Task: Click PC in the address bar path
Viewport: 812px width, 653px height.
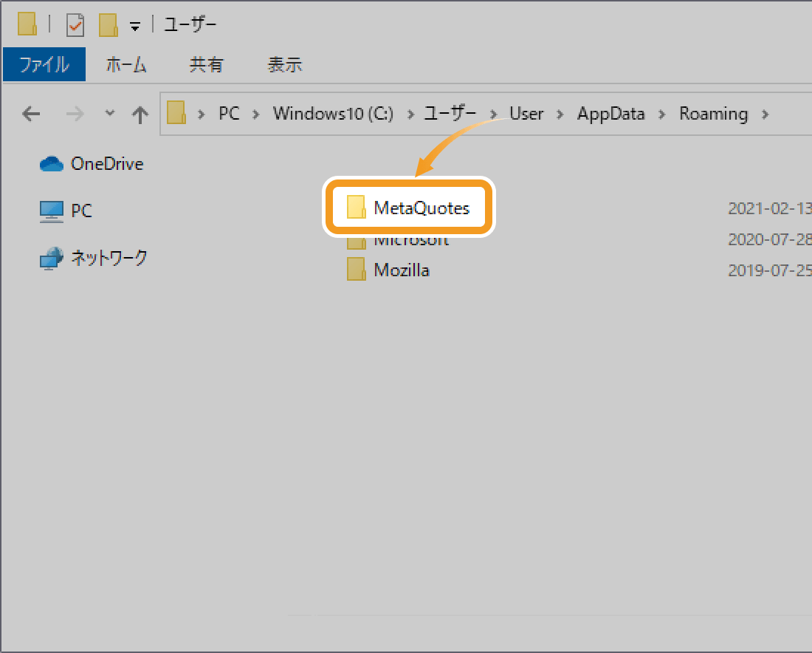Action: click(229, 114)
